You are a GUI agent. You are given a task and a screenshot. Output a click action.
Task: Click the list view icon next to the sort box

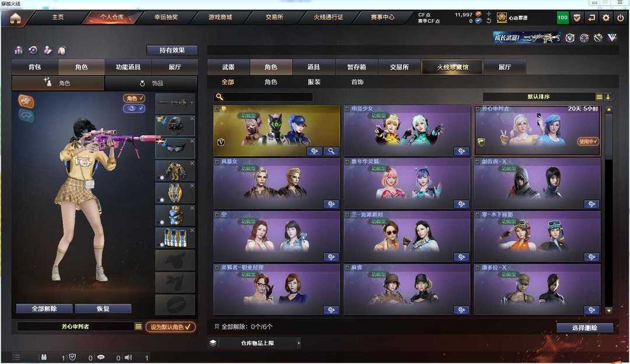pyautogui.click(x=599, y=97)
